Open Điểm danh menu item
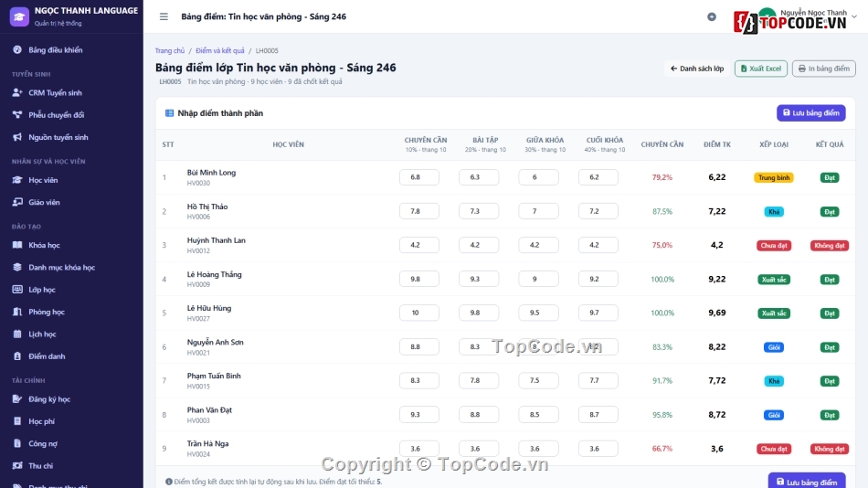 click(x=71, y=356)
